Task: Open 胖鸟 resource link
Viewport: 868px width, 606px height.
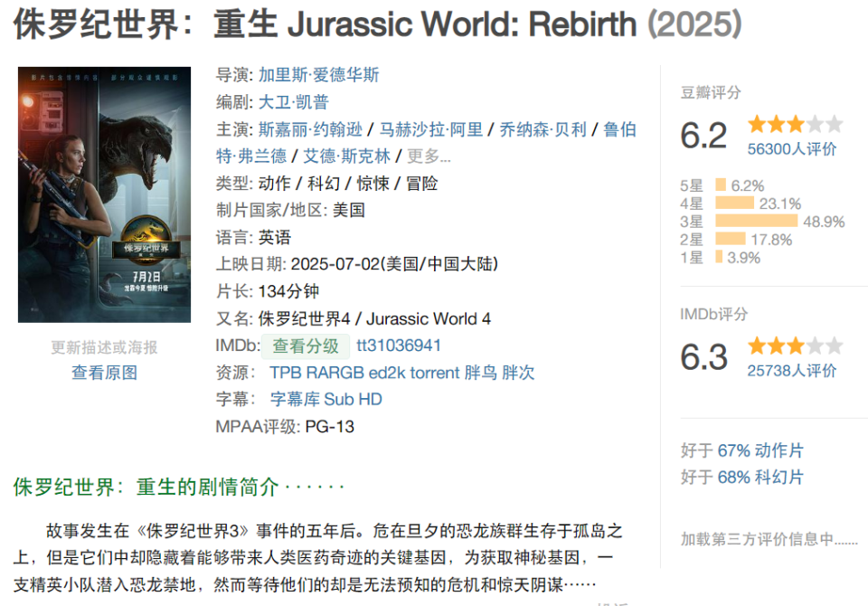Action: [480, 373]
